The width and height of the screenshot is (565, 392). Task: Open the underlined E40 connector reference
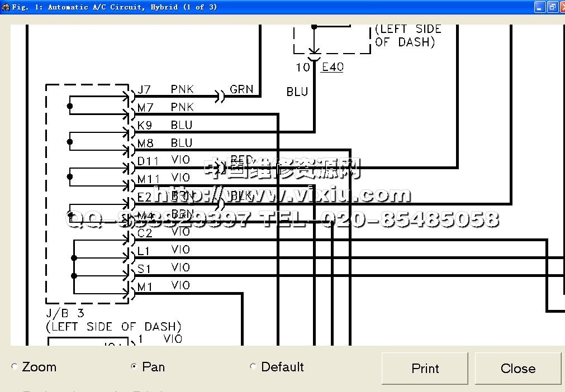coord(333,67)
